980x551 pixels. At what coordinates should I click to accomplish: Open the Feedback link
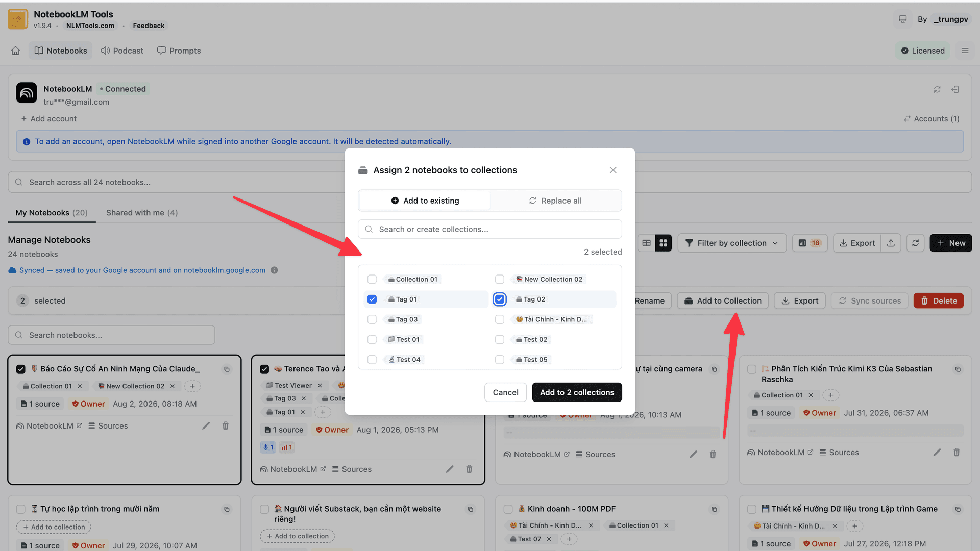(x=149, y=26)
